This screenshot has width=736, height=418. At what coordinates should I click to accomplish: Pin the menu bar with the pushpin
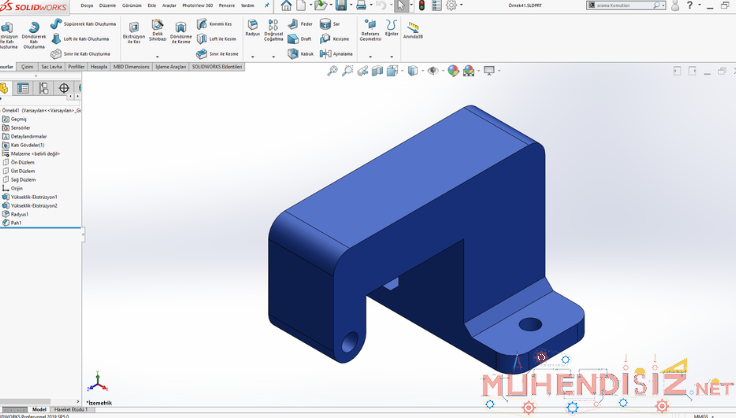click(267, 6)
